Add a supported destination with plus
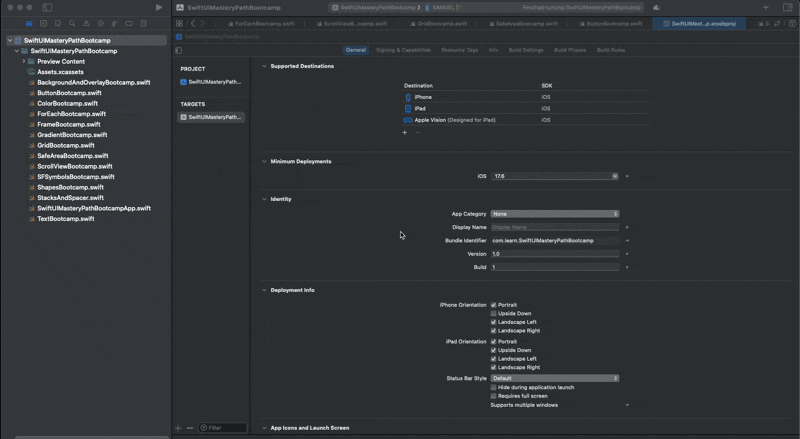The width and height of the screenshot is (800, 439). pyautogui.click(x=405, y=132)
